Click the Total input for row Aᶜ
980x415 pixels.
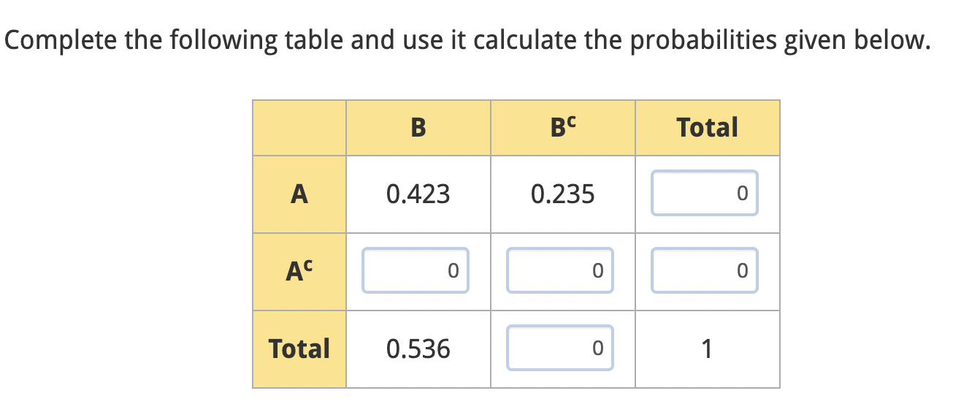click(705, 271)
